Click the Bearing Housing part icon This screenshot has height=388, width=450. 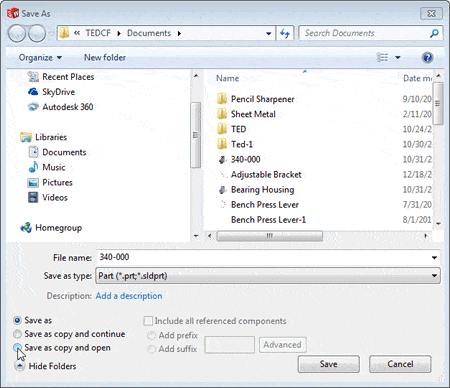click(222, 190)
